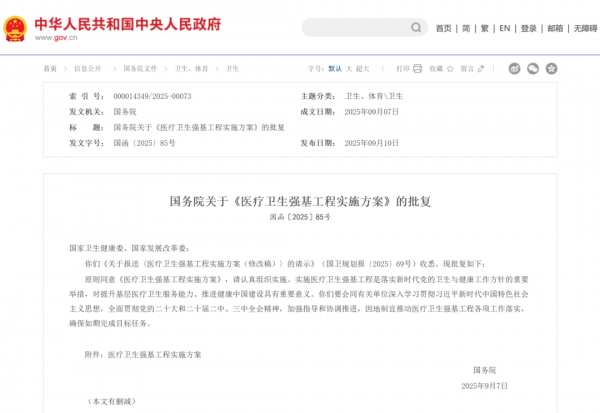Screen dimensions: 600x413
Task: Open the 登录 login link
Action: [528, 28]
